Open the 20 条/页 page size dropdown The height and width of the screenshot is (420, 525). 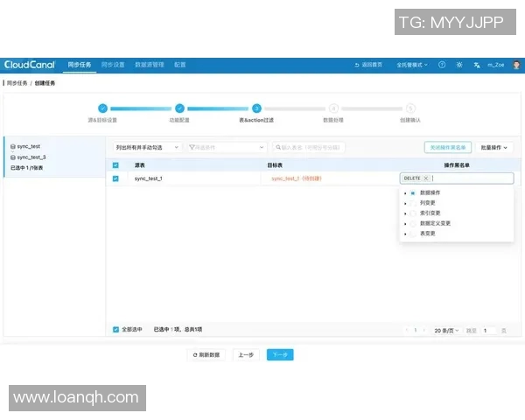(x=446, y=331)
